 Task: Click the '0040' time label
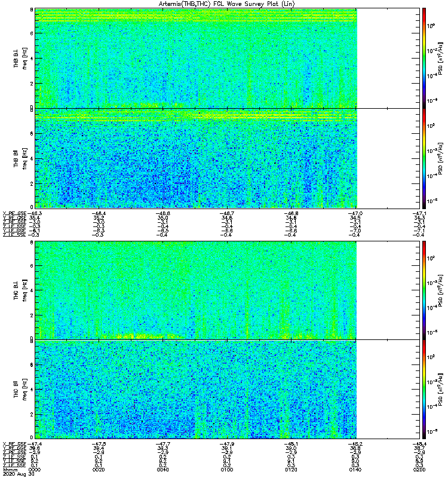click(163, 470)
